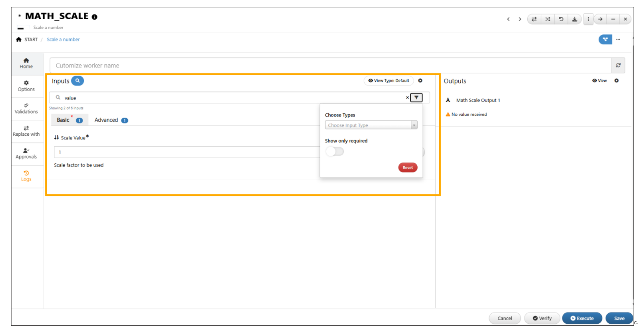This screenshot has width=644, height=330.
Task: Expand the Inputs panel settings circle icon
Action: [420, 81]
